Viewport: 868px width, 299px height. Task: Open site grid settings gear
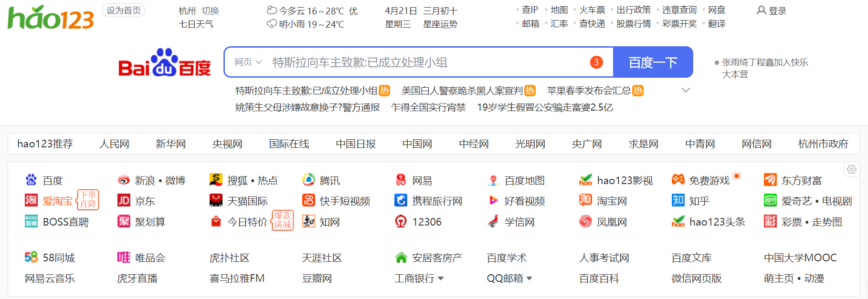coord(851,169)
